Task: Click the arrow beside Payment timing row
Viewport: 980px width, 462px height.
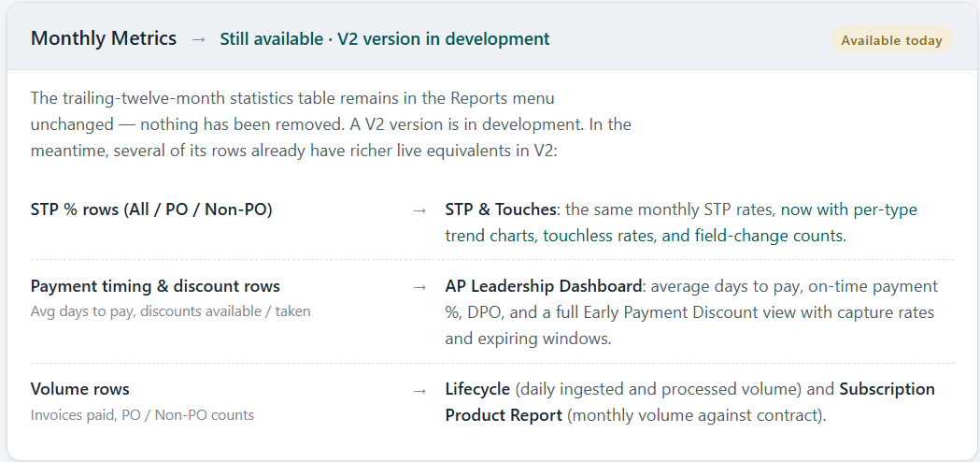Action: [x=420, y=287]
